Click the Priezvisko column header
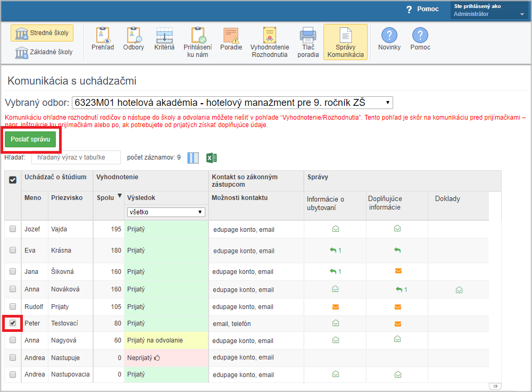Image resolution: width=532 pixels, height=392 pixels. (x=67, y=198)
